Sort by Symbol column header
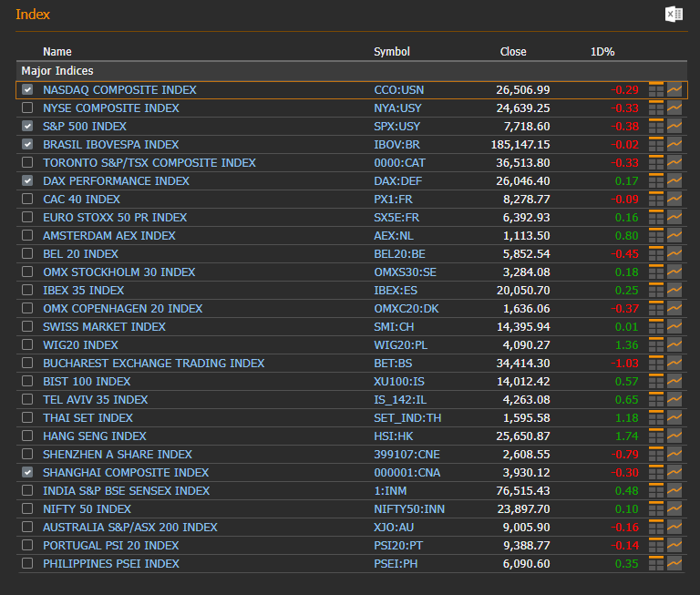The image size is (700, 595). click(x=392, y=52)
